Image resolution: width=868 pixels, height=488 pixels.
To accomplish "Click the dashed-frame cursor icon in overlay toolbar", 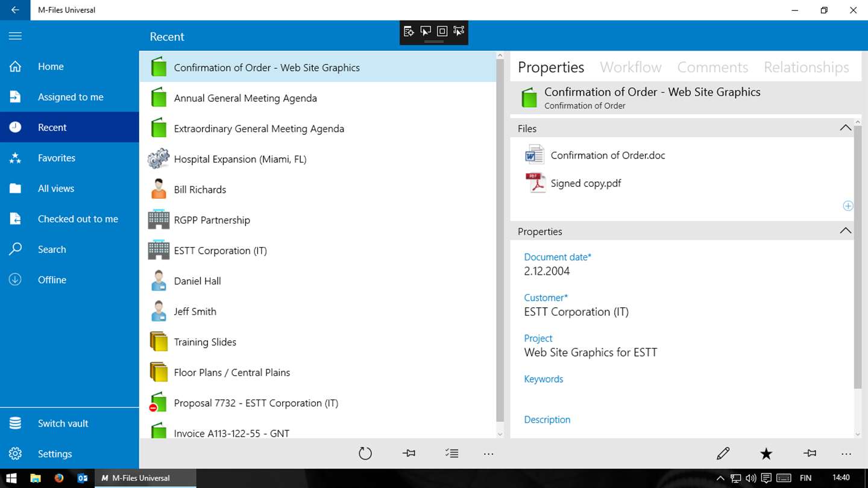I will click(459, 31).
